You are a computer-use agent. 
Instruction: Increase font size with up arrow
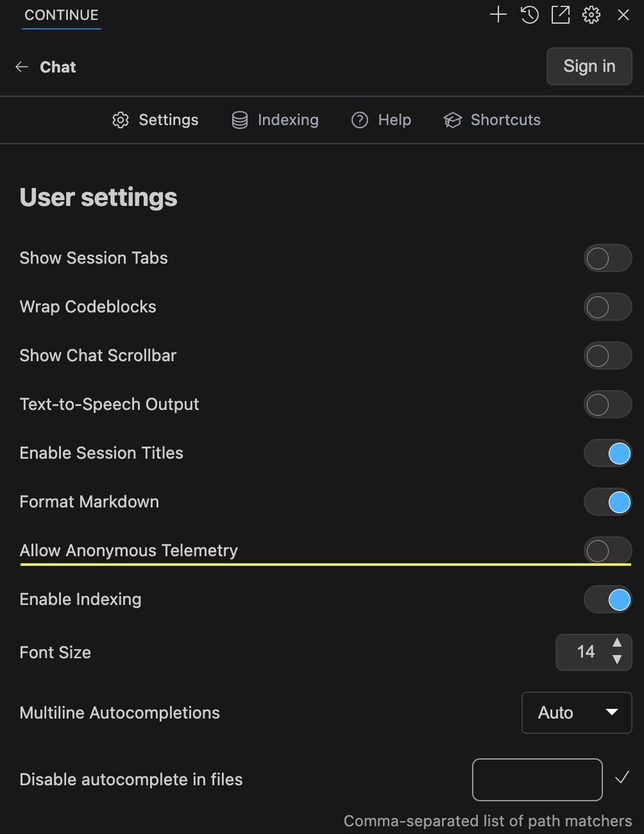(617, 643)
